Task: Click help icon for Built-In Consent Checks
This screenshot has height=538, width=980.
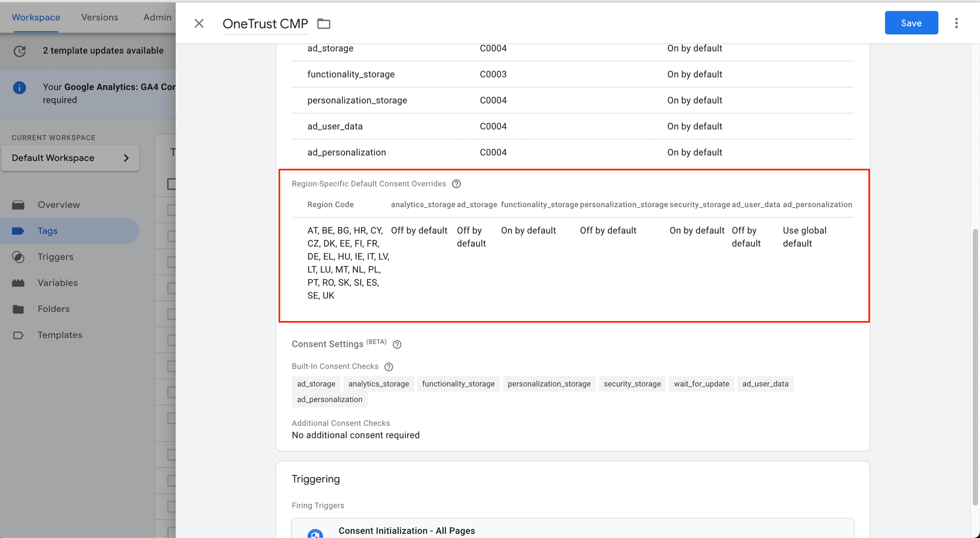Action: coord(388,367)
